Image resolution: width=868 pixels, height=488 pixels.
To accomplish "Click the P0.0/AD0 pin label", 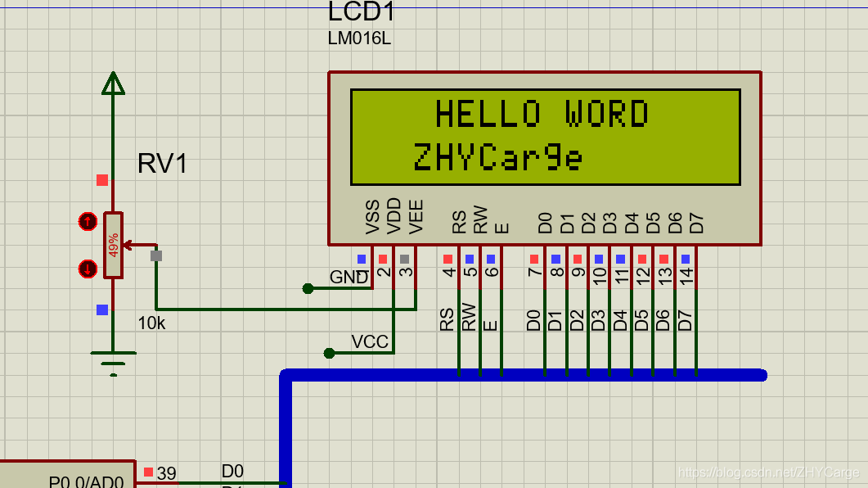I will click(x=86, y=481).
